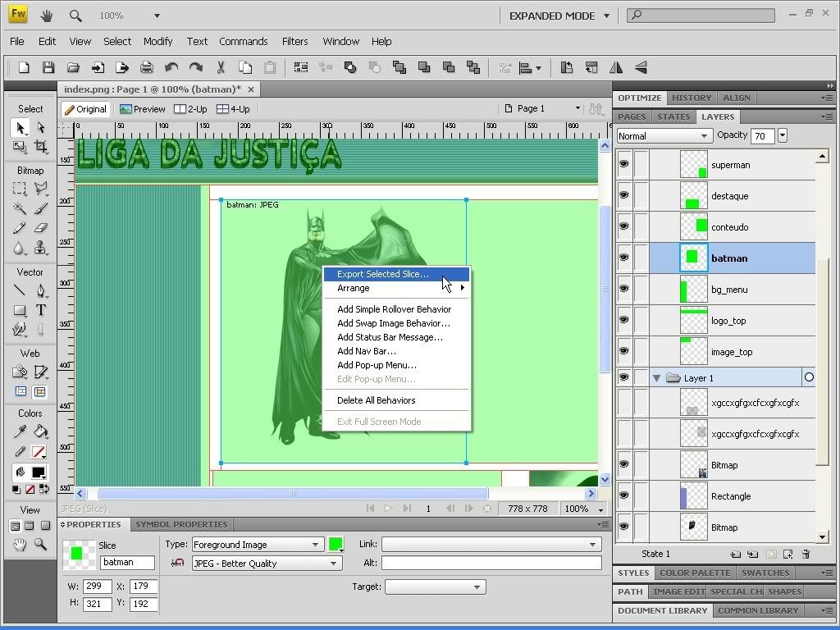Hide the logo_top slice layer
840x630 pixels.
click(x=624, y=320)
